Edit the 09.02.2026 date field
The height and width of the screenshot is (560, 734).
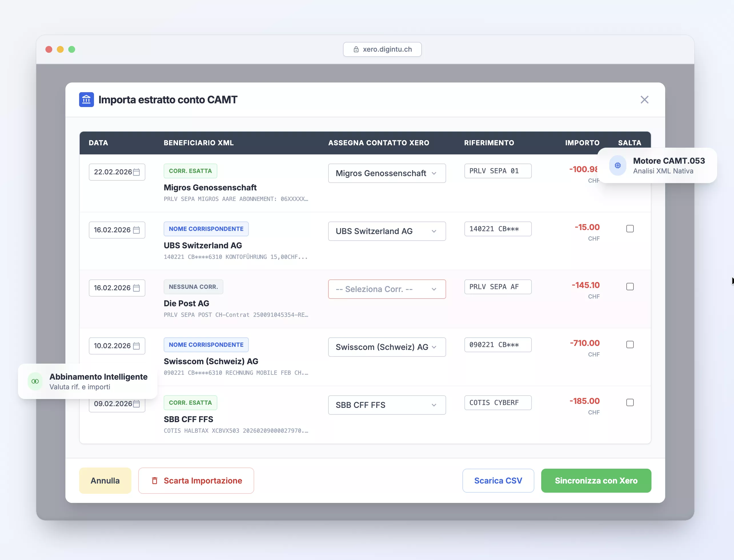[117, 404]
